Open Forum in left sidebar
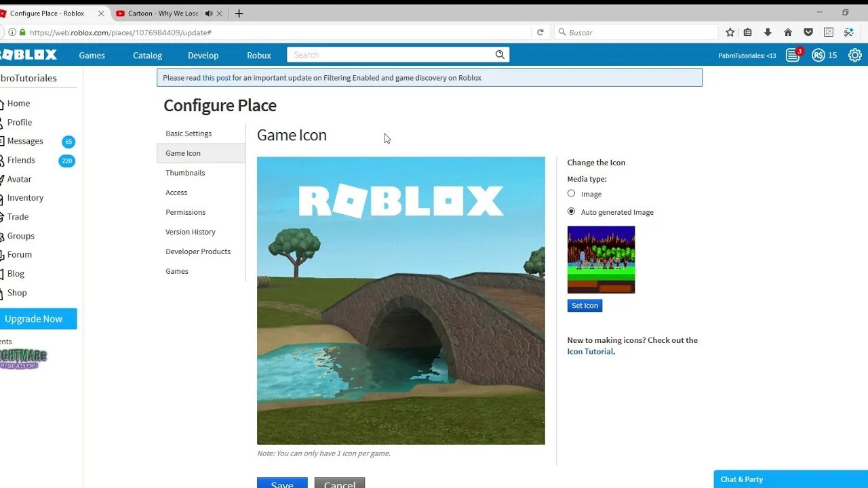 click(x=19, y=255)
